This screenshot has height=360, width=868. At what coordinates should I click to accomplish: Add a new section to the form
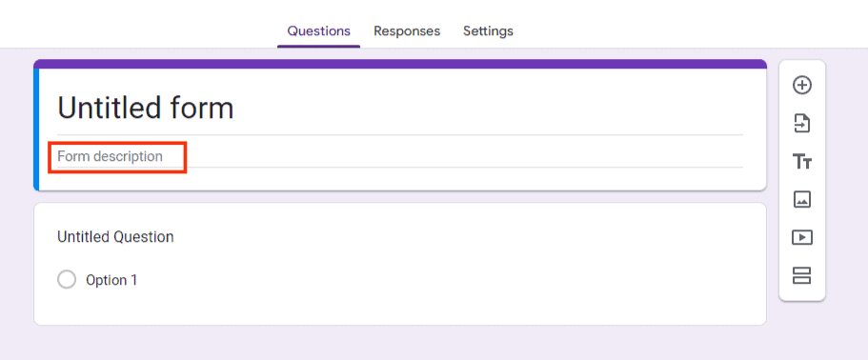[802, 275]
